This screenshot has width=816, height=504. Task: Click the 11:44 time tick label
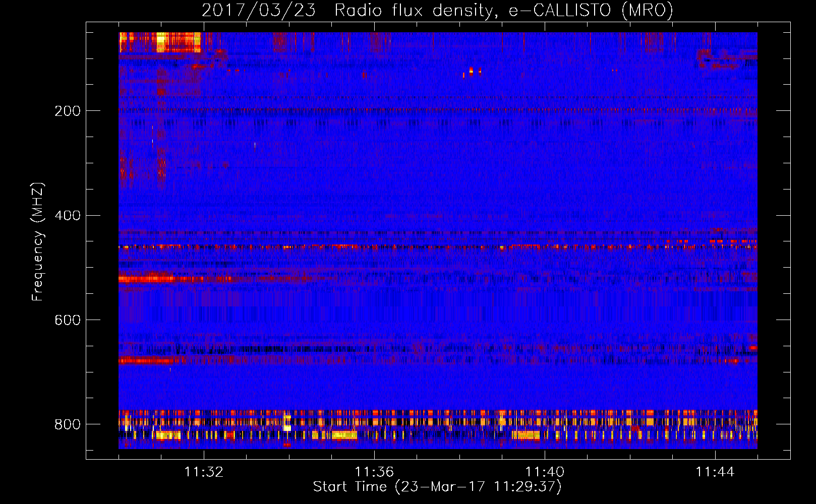[x=715, y=472]
